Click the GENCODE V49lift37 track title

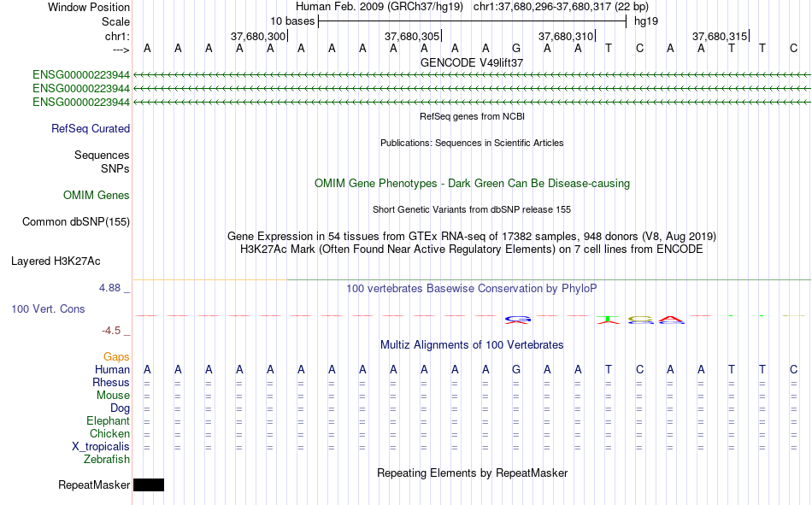pyautogui.click(x=472, y=62)
